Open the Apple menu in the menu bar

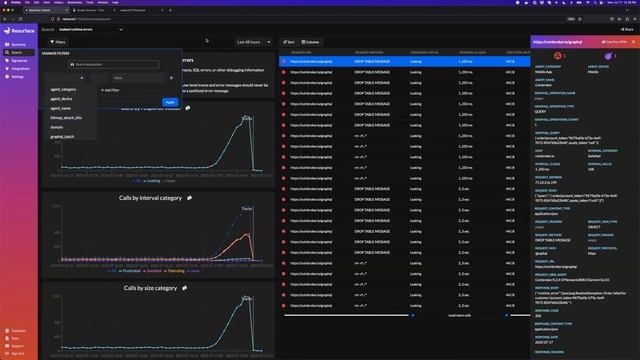tap(5, 2)
